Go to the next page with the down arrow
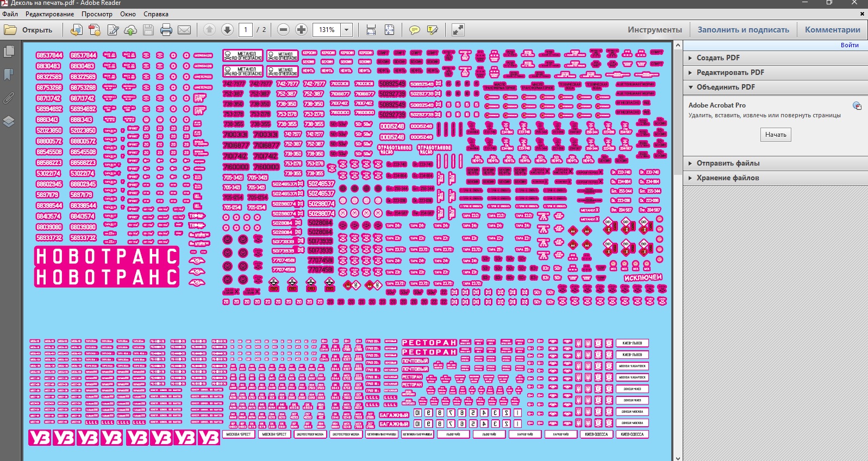The image size is (868, 461). coord(227,30)
